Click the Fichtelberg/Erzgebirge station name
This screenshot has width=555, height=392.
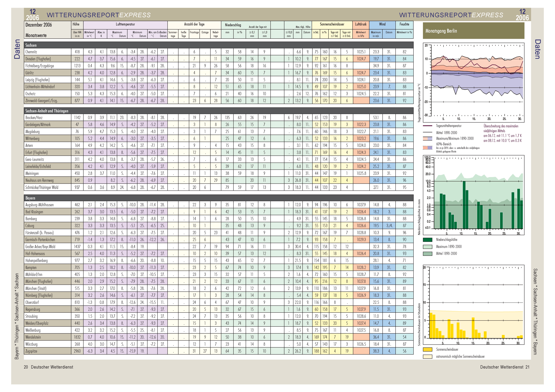pyautogui.click(x=40, y=66)
